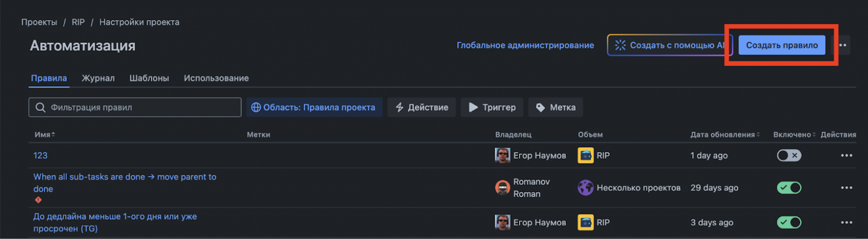Click Romanov Roman's avatar
868x239 pixels.
pyautogui.click(x=502, y=188)
